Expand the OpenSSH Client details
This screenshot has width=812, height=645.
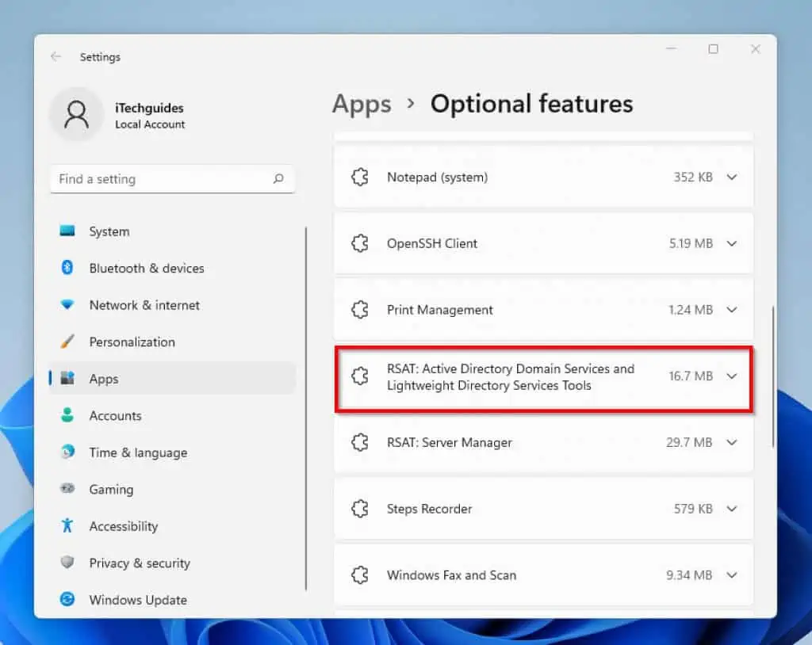pyautogui.click(x=730, y=243)
